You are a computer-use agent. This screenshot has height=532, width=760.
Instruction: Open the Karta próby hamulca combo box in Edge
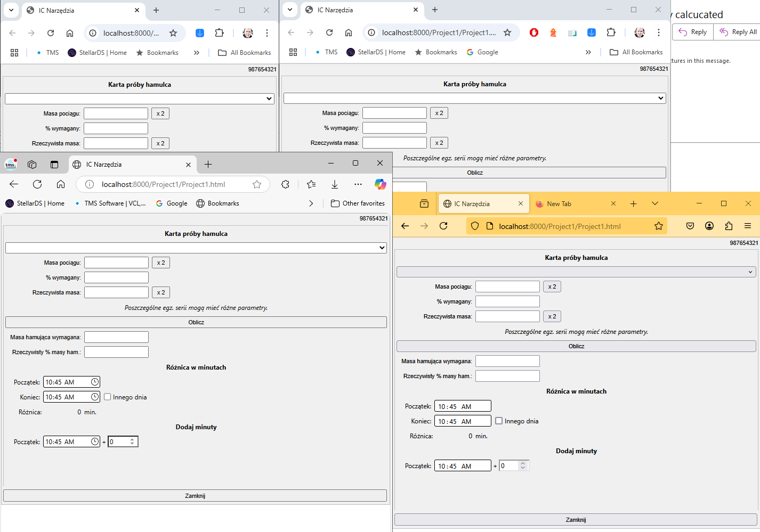(196, 248)
